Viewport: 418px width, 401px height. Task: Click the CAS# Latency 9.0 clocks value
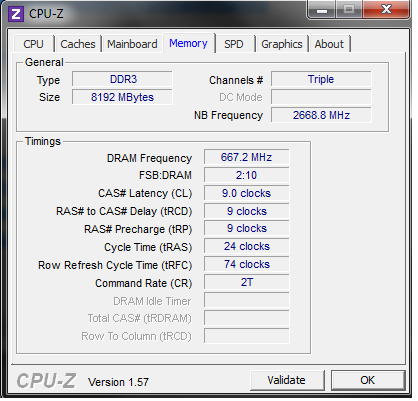[247, 193]
